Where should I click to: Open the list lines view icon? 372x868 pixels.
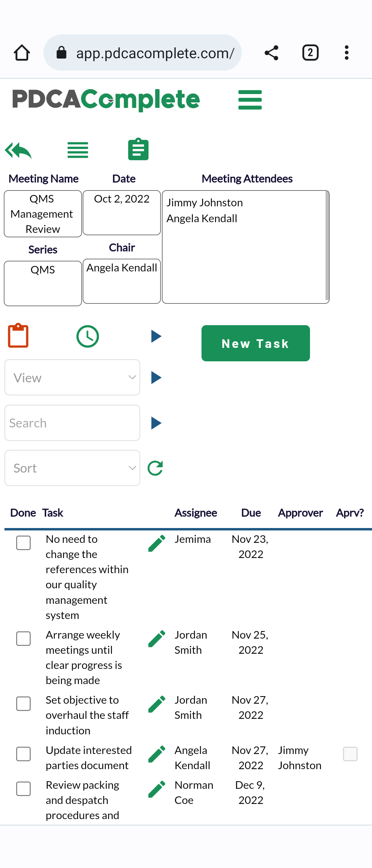(78, 150)
